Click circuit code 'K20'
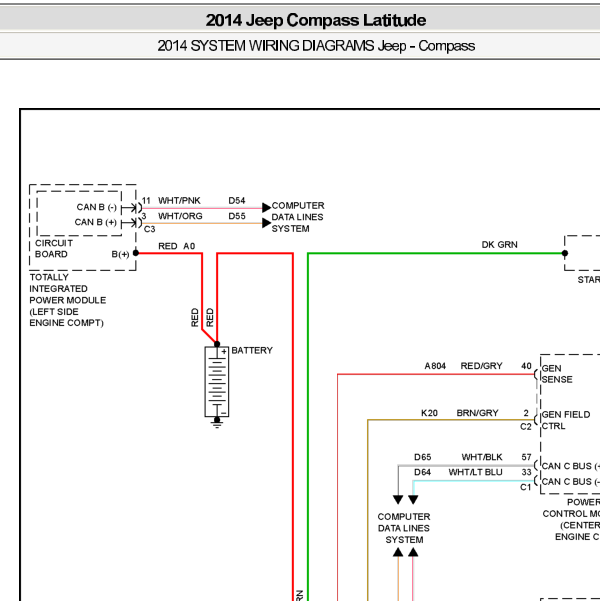The width and height of the screenshot is (600, 601). point(429,413)
